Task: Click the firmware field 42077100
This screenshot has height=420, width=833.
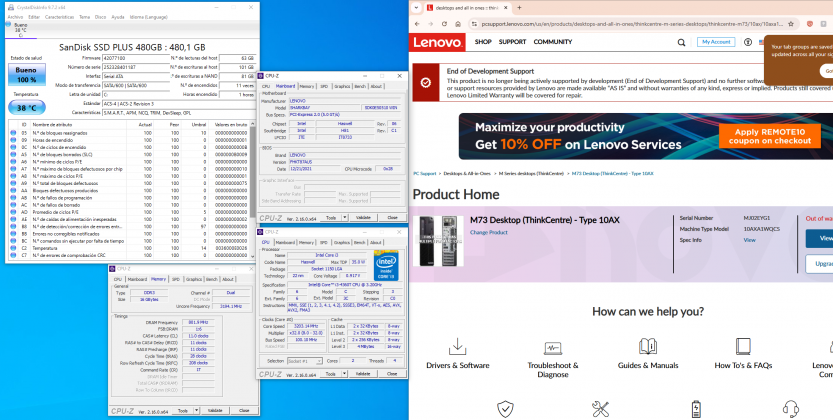Action: point(135,57)
